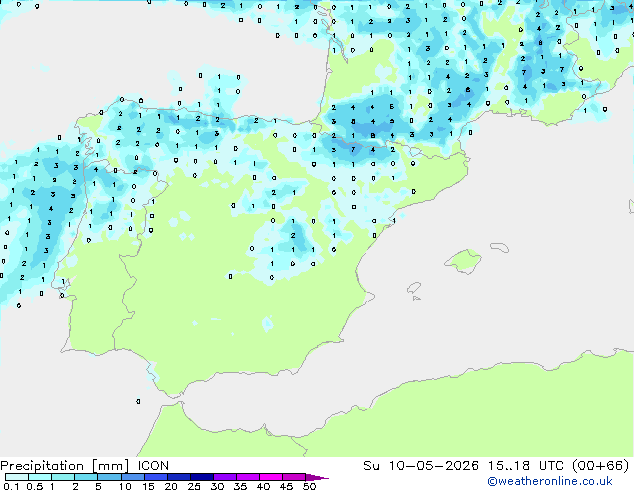Click the 45–50 mm legend color box
Image resolution: width=634 pixels, height=490 pixels.
[x=294, y=477]
